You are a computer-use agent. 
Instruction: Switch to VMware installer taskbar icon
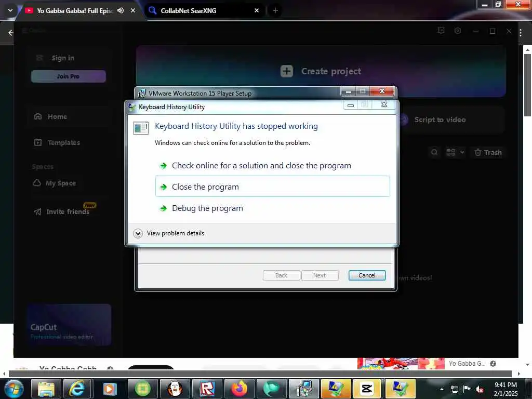(x=304, y=389)
